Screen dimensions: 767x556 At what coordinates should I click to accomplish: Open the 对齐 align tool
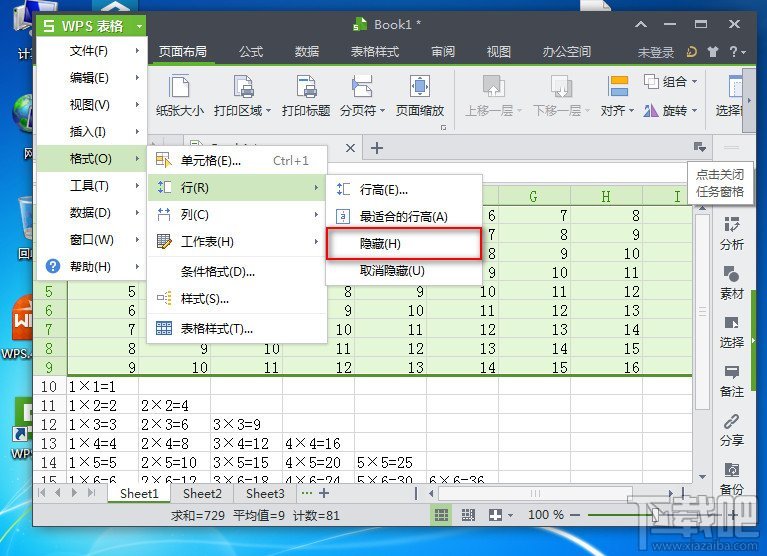coord(617,96)
